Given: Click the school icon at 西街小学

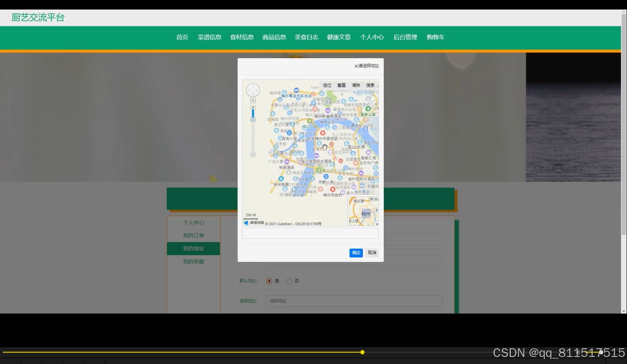Looking at the screenshot, I should click(x=290, y=133).
